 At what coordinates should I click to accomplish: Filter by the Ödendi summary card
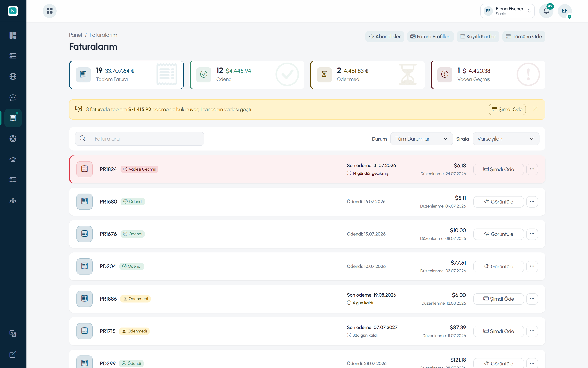[247, 75]
